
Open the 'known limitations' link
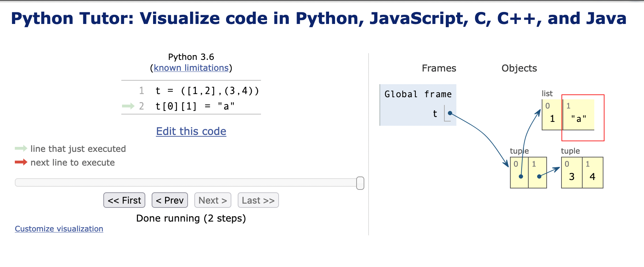pos(191,68)
